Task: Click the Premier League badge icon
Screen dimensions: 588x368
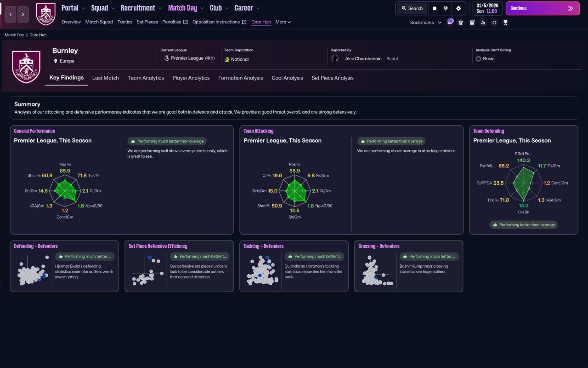Action: (166, 58)
